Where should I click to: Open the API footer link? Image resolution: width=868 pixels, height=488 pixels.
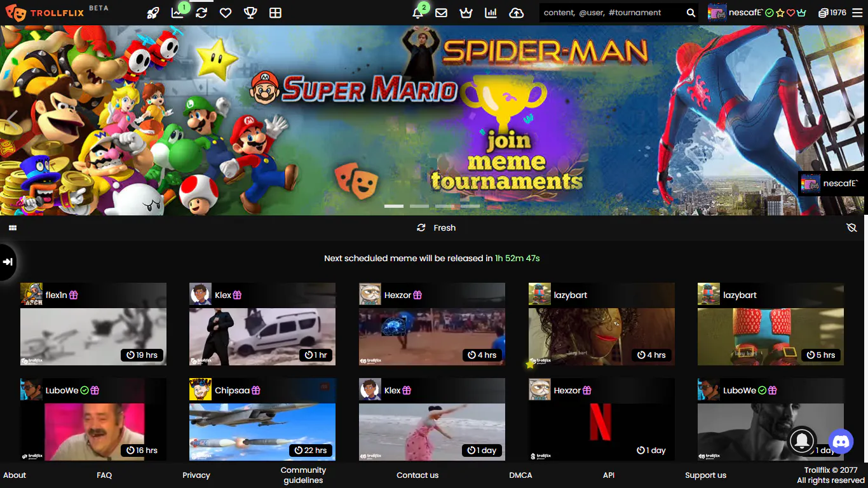coord(609,475)
